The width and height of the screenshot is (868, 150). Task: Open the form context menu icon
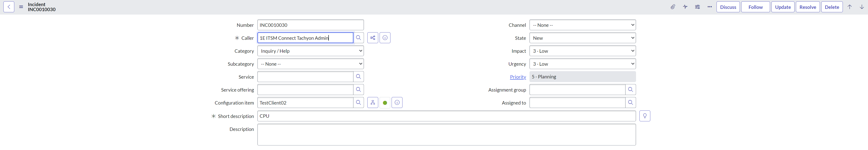(x=21, y=7)
